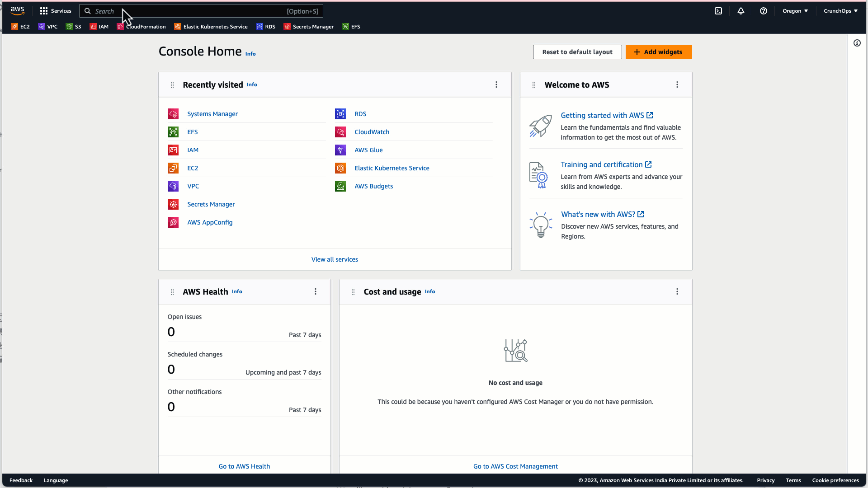Click the AWS logo in top bar
The height and width of the screenshot is (488, 868).
click(17, 11)
